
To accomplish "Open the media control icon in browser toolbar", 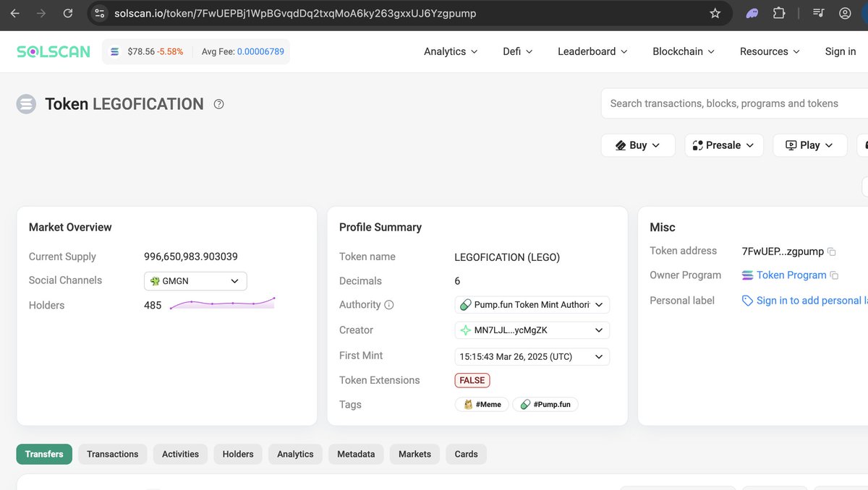I will 818,13.
